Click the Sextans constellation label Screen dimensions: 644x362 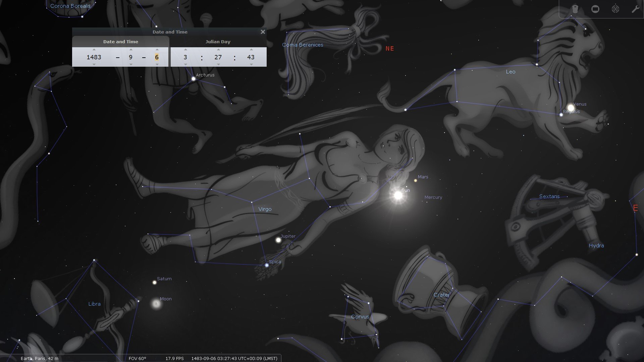pyautogui.click(x=549, y=196)
